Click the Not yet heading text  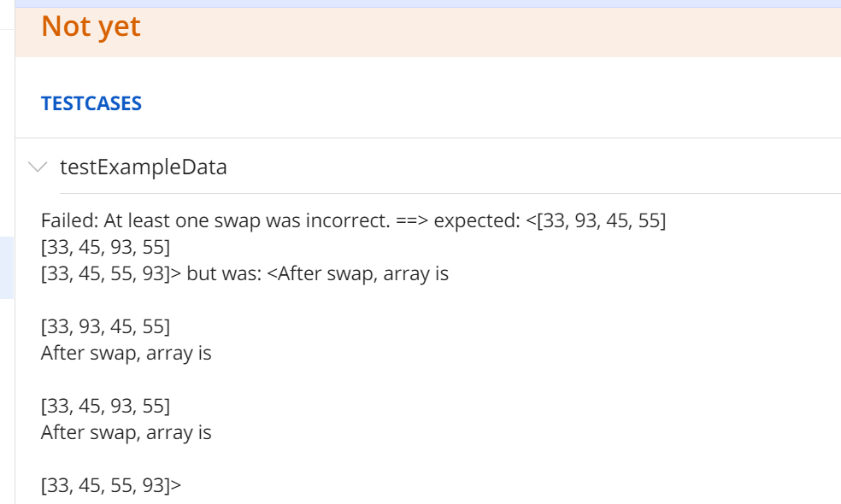click(x=89, y=26)
